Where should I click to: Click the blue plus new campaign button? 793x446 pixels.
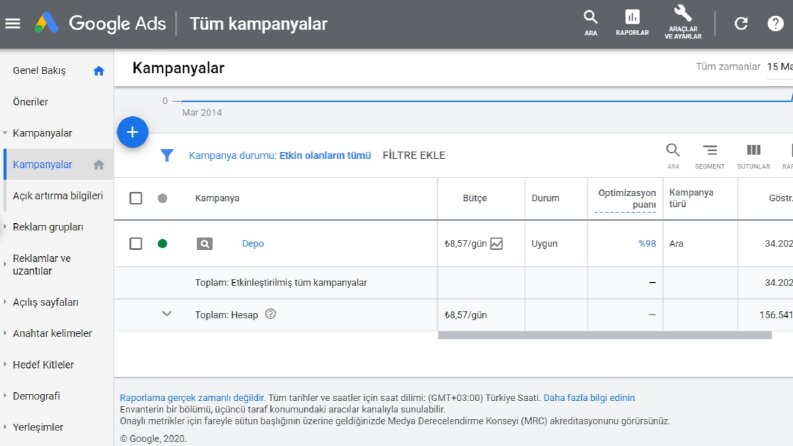[133, 132]
